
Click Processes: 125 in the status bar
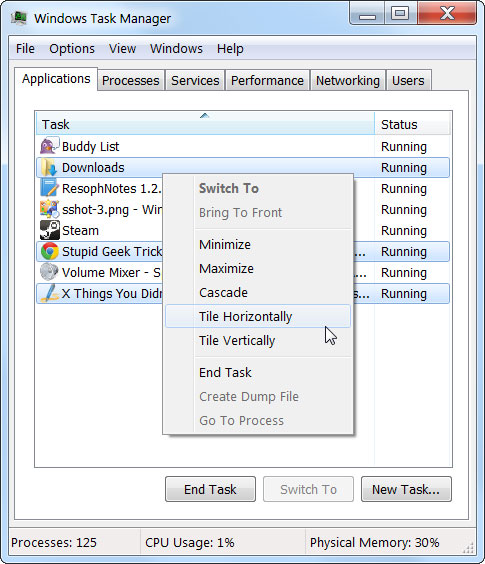click(x=54, y=542)
